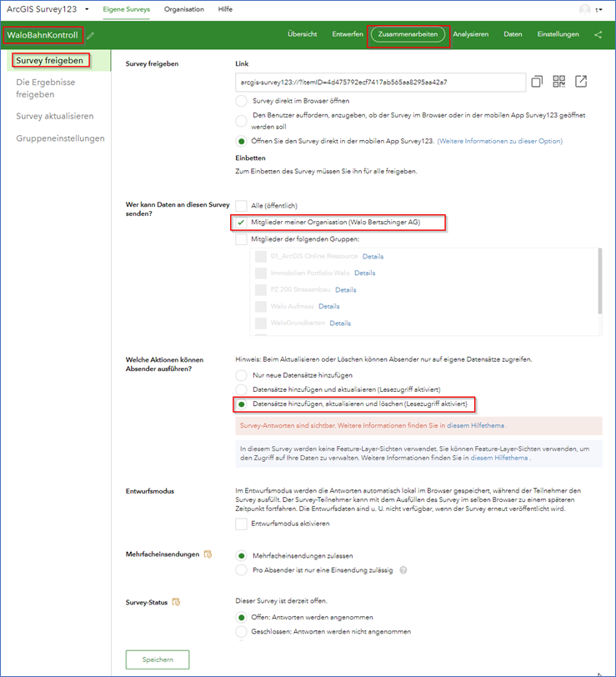This screenshot has width=616, height=677.
Task: Select Datensätze hinzufügen, aktualisieren und löschen
Action: pos(241,404)
